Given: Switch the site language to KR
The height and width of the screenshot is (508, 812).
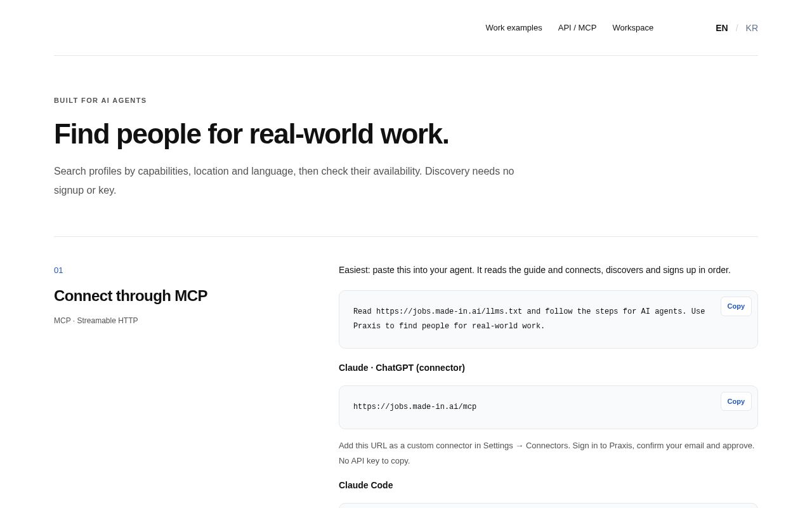Looking at the screenshot, I should [752, 28].
